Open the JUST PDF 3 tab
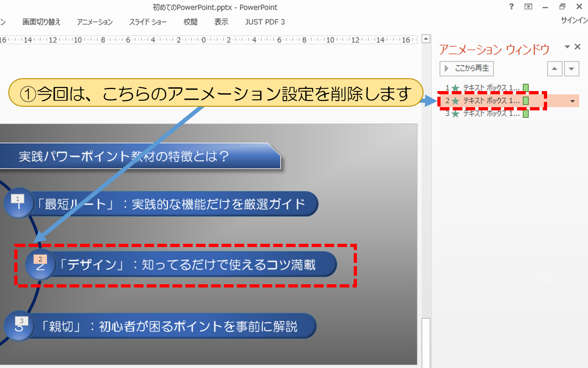 pos(265,22)
